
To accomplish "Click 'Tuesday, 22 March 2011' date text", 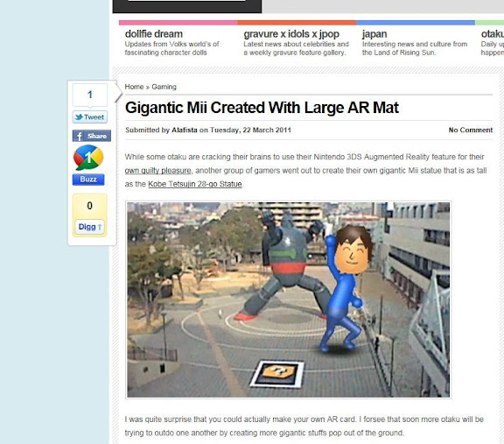I will click(x=250, y=130).
